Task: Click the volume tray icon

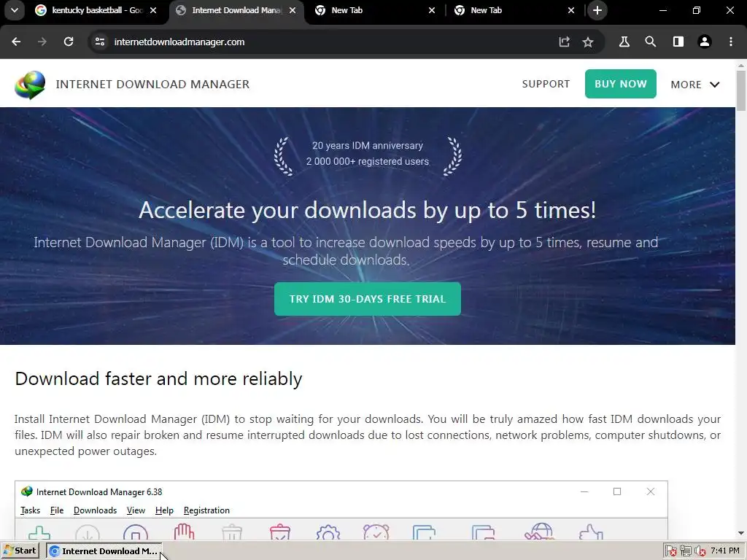Action: pyautogui.click(x=700, y=551)
